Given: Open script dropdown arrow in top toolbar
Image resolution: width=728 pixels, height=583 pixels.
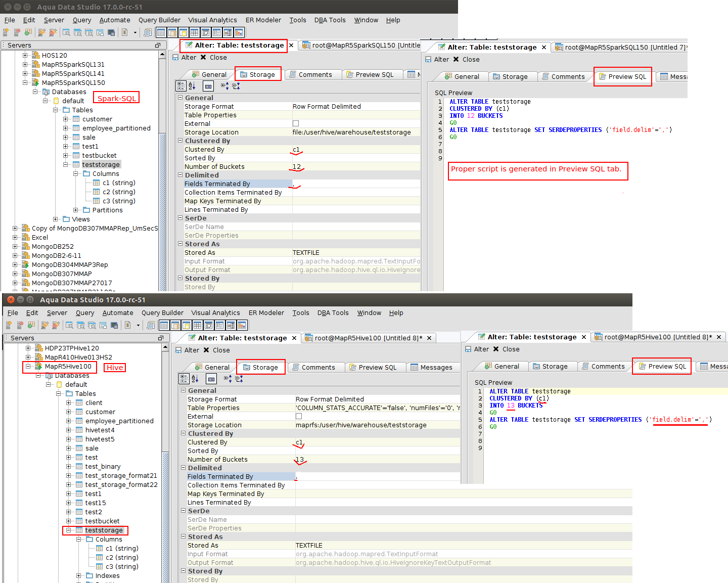Looking at the screenshot, I should (135, 32).
